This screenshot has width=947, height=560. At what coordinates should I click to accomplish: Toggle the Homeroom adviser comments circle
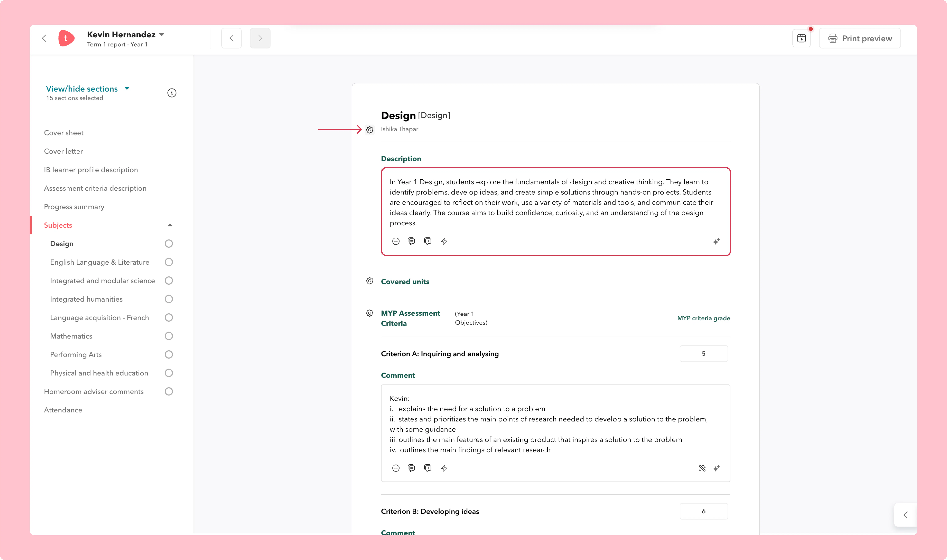(169, 391)
